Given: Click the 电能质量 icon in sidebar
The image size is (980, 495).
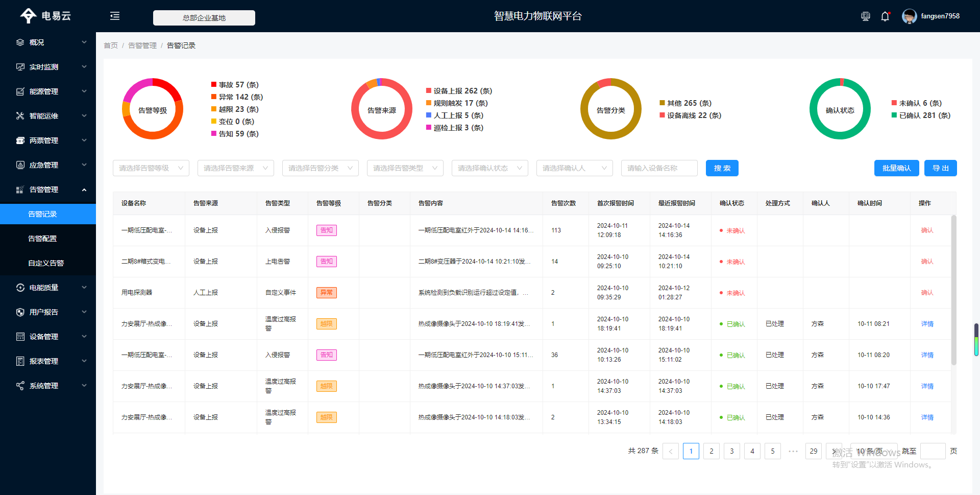Looking at the screenshot, I should point(20,288).
